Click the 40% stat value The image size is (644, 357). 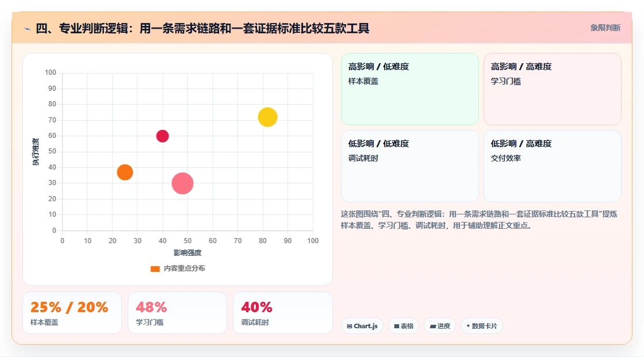(x=256, y=307)
